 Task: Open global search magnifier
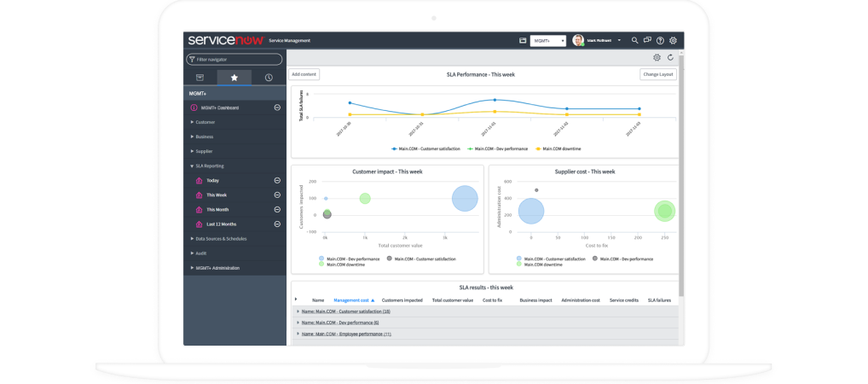[635, 40]
